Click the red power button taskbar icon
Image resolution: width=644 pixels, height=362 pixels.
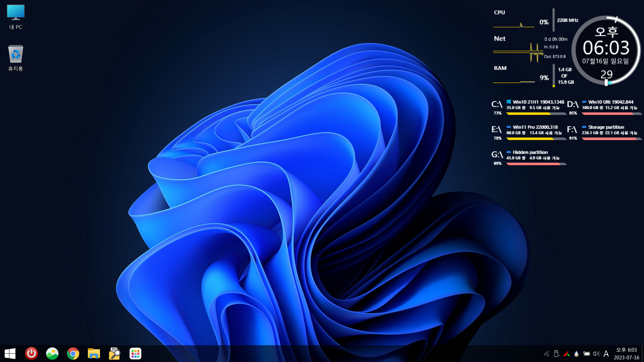32,354
